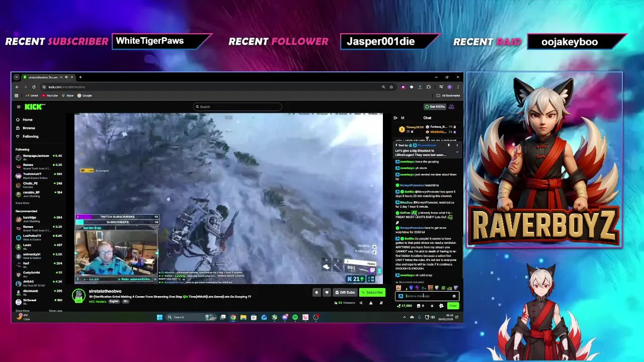Open YouTube bookmark
This screenshot has width=644, height=362.
[49, 96]
